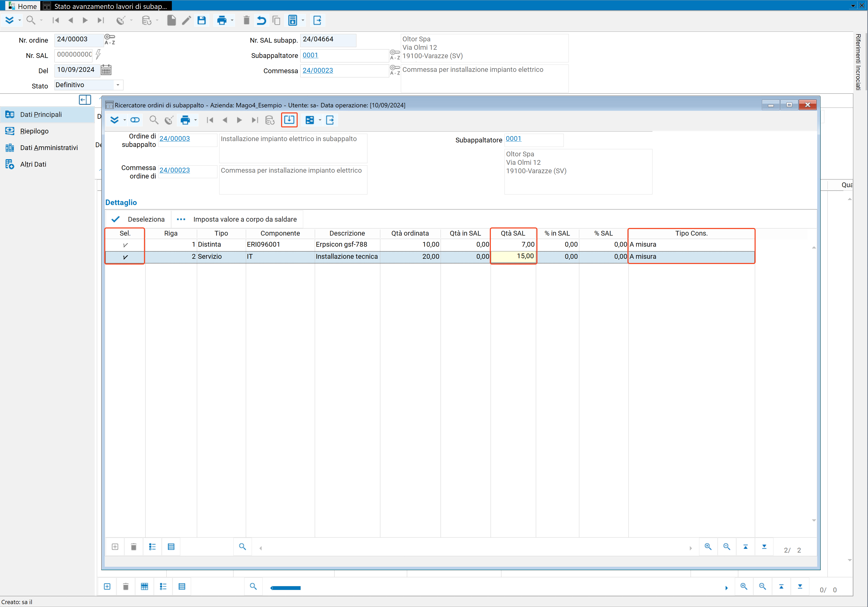
Task: Click the Deseleziona button
Action: [x=138, y=219]
